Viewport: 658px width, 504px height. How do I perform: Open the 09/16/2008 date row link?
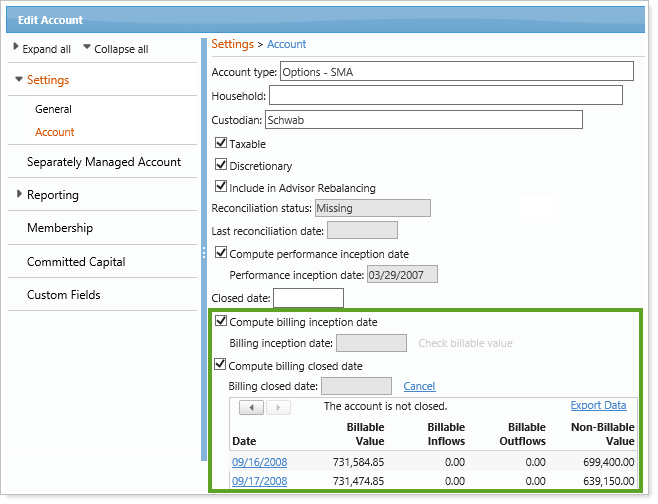pyautogui.click(x=259, y=461)
